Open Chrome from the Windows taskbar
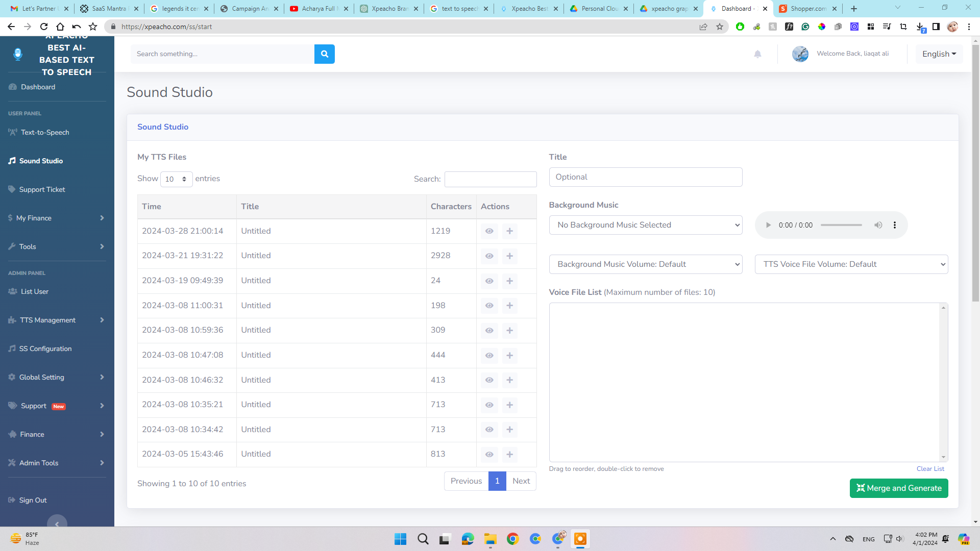980x551 pixels. [512, 539]
